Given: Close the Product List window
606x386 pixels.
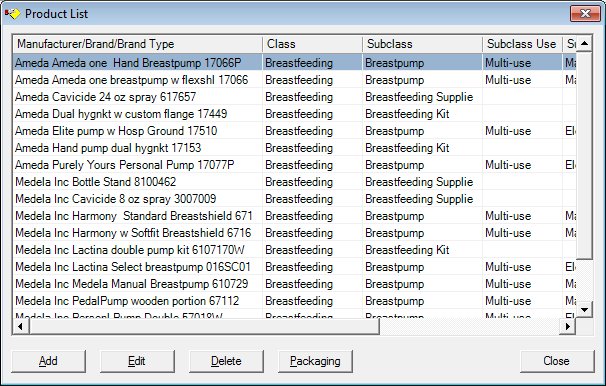Looking at the screenshot, I should point(585,14).
